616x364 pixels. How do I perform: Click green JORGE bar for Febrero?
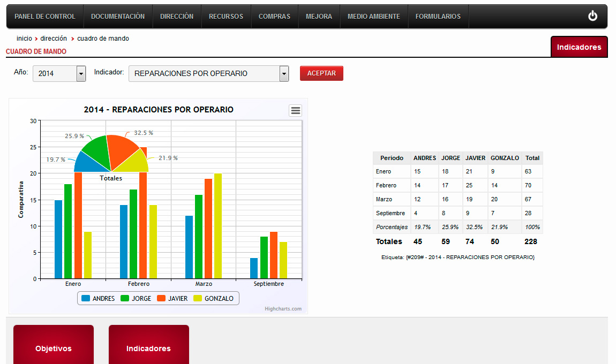click(133, 234)
